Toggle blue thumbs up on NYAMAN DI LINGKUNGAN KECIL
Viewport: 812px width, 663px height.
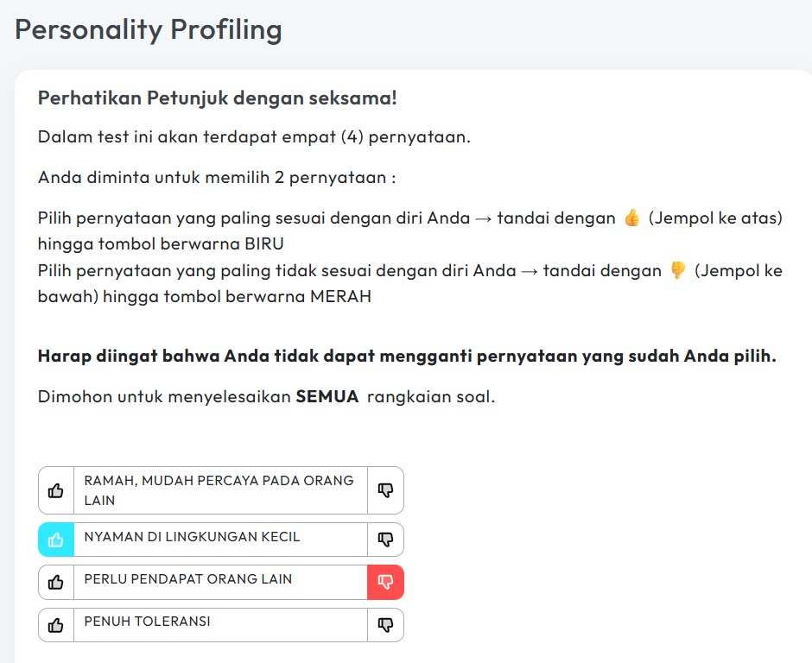point(56,540)
